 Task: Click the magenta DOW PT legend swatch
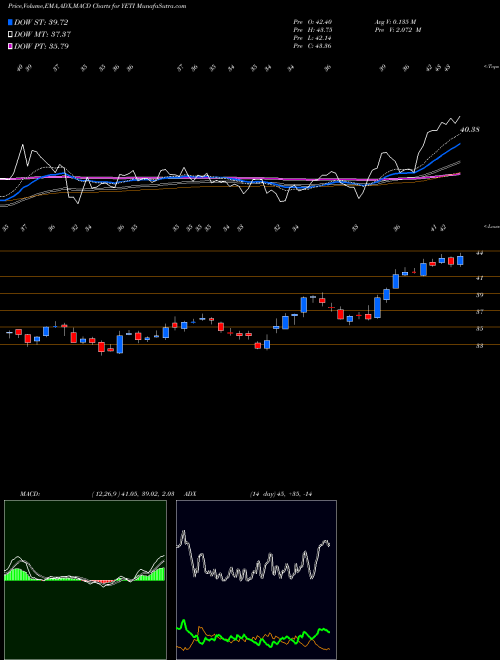coord(11,46)
